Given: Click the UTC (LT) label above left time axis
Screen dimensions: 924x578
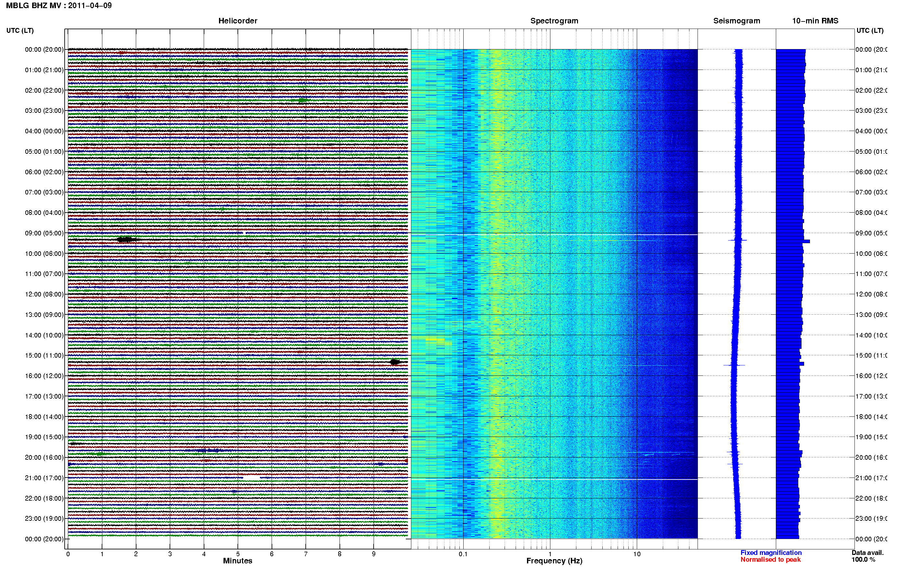Looking at the screenshot, I should click(x=20, y=31).
